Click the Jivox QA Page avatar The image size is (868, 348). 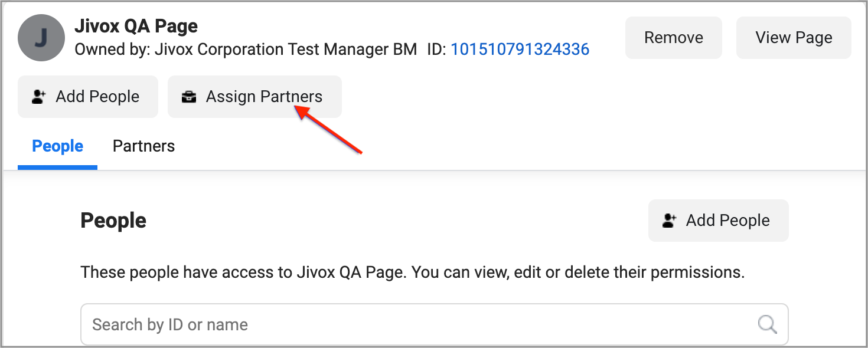click(41, 38)
